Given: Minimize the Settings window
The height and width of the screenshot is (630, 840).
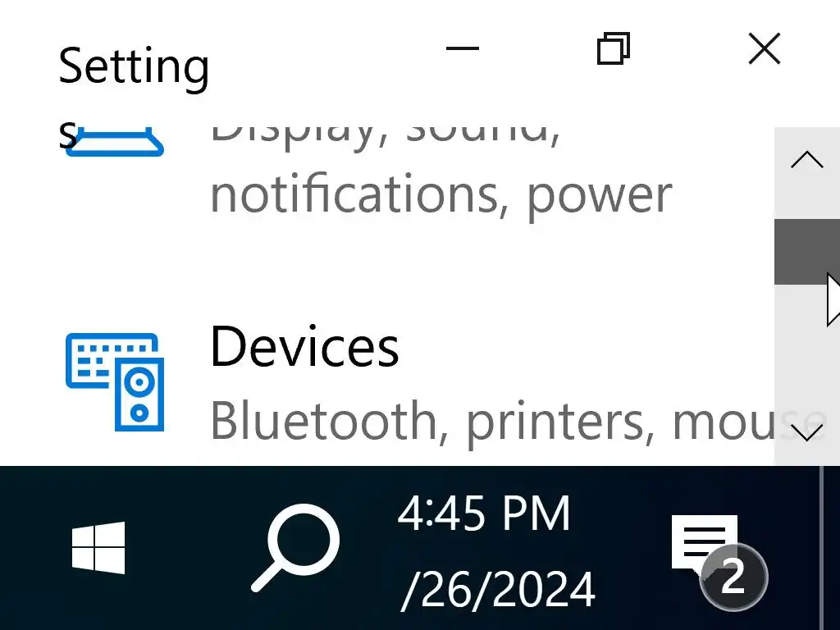Looking at the screenshot, I should (x=463, y=48).
